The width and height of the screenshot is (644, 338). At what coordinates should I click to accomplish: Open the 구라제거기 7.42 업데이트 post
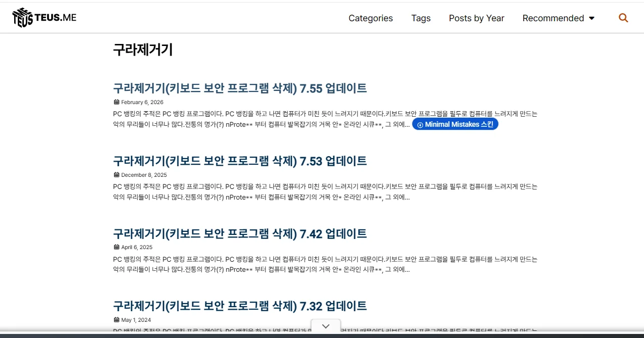click(240, 233)
